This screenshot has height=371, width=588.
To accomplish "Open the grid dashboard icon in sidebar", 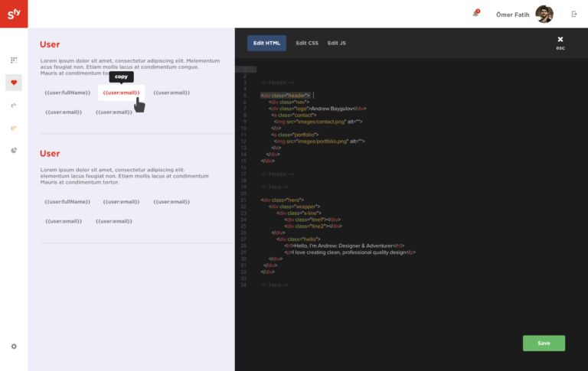I will (14, 60).
